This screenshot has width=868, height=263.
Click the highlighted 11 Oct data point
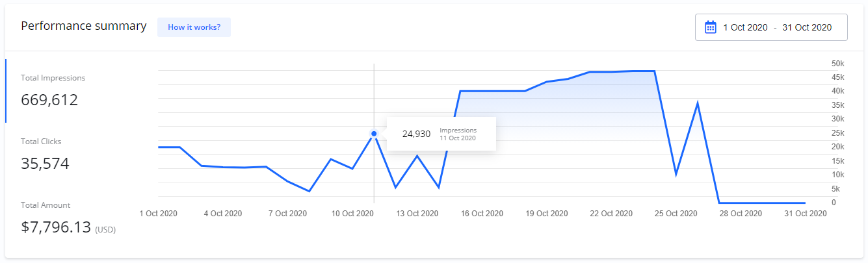[374, 134]
